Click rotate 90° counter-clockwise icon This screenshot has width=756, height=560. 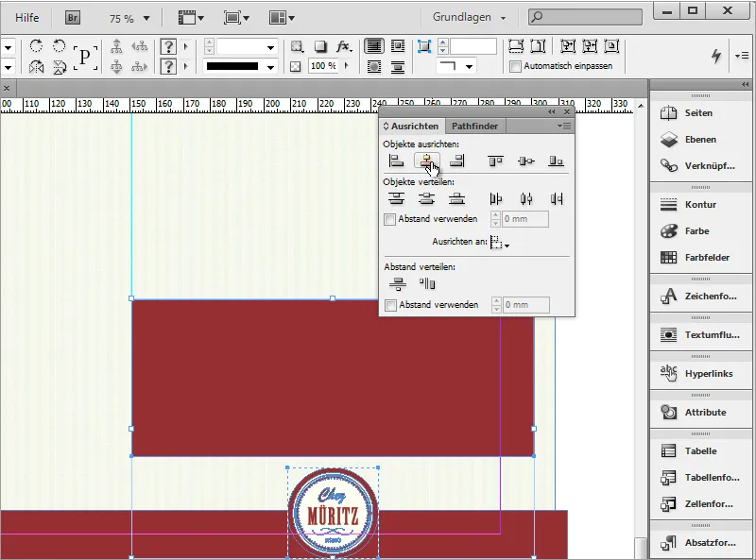click(x=59, y=46)
